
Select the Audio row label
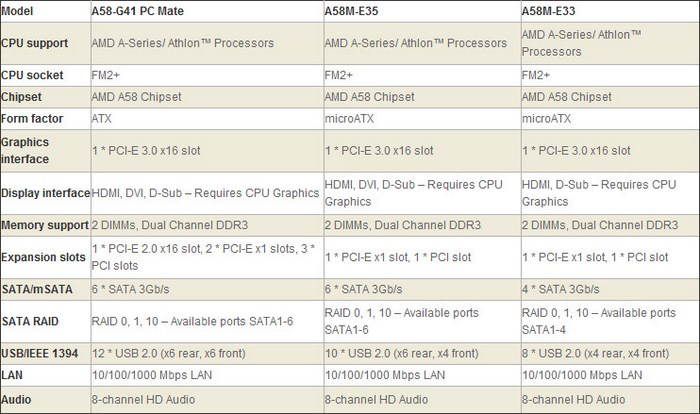(x=19, y=398)
